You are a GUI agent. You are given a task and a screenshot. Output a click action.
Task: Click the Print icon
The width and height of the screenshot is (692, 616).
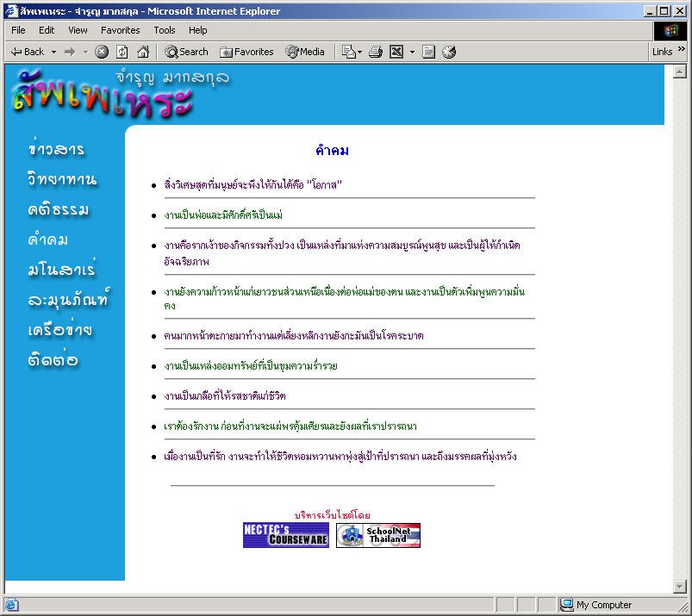click(x=375, y=52)
